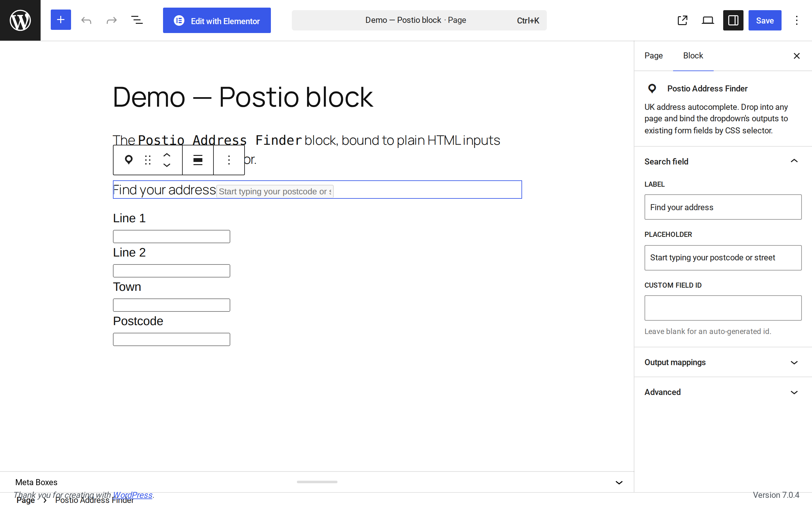This screenshot has height=508, width=812.
Task: View page in new tab
Action: [x=683, y=20]
